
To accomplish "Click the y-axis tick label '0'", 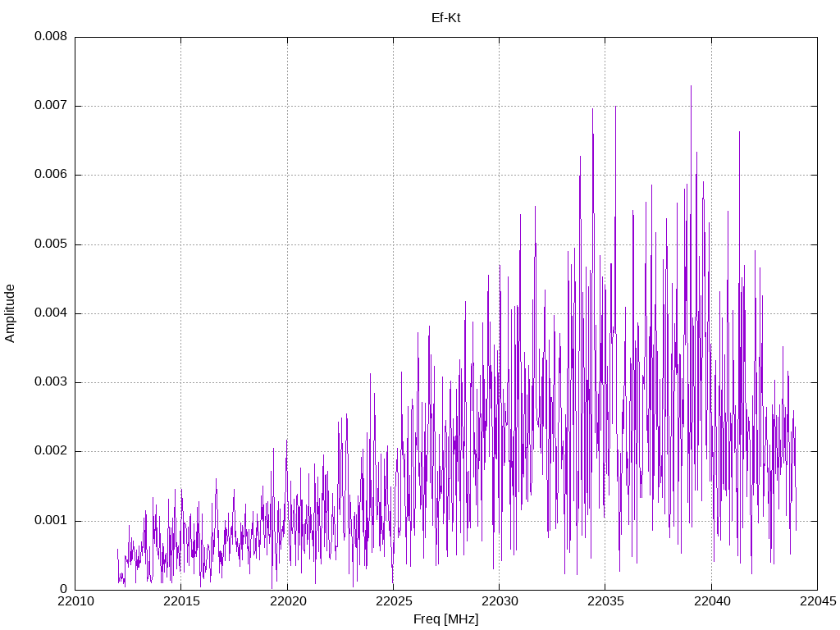I will click(x=64, y=589).
